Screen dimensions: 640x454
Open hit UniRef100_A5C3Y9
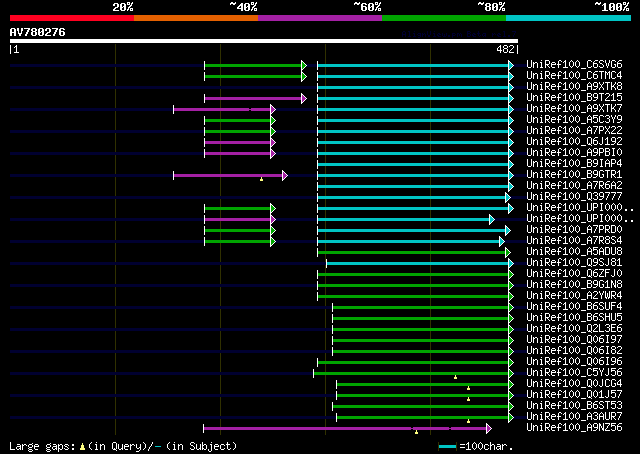click(574, 120)
